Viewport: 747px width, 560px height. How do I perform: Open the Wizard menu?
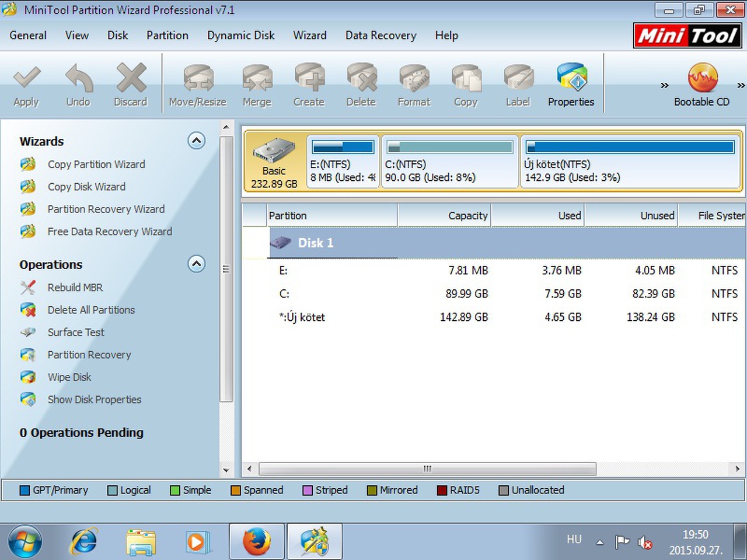(310, 36)
